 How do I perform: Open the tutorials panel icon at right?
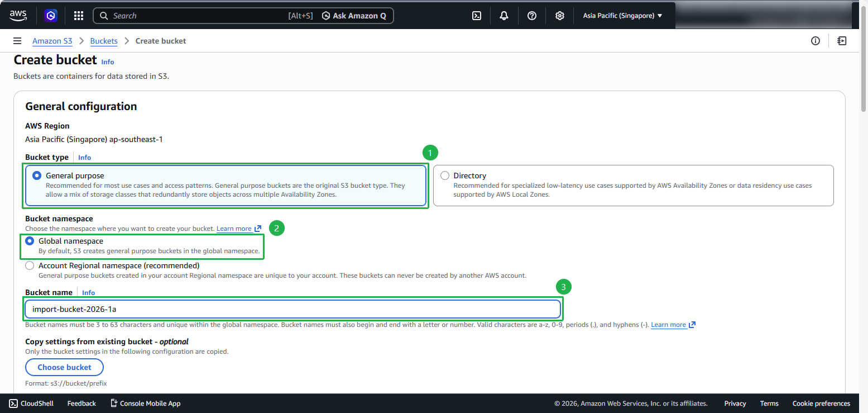842,41
